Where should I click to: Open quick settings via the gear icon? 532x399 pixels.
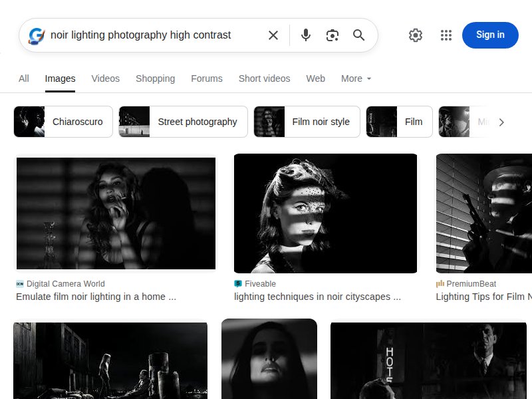(x=416, y=35)
